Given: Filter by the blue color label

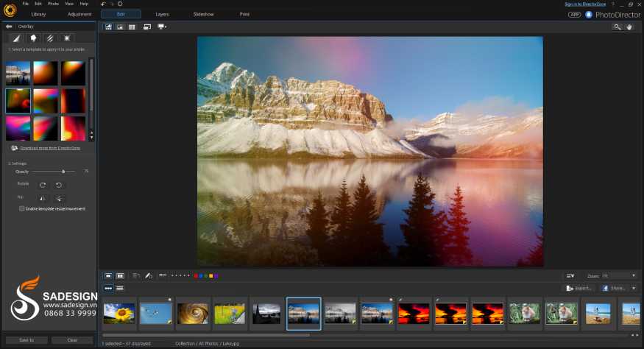Looking at the screenshot, I should point(201,276).
